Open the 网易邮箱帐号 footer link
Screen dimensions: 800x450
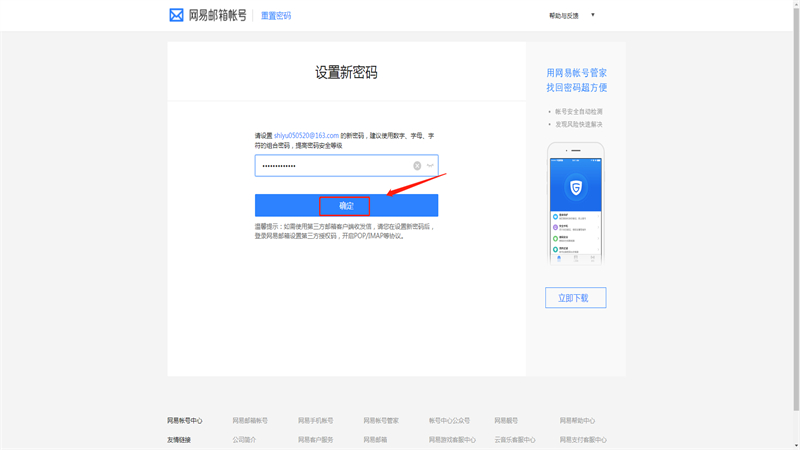point(250,421)
